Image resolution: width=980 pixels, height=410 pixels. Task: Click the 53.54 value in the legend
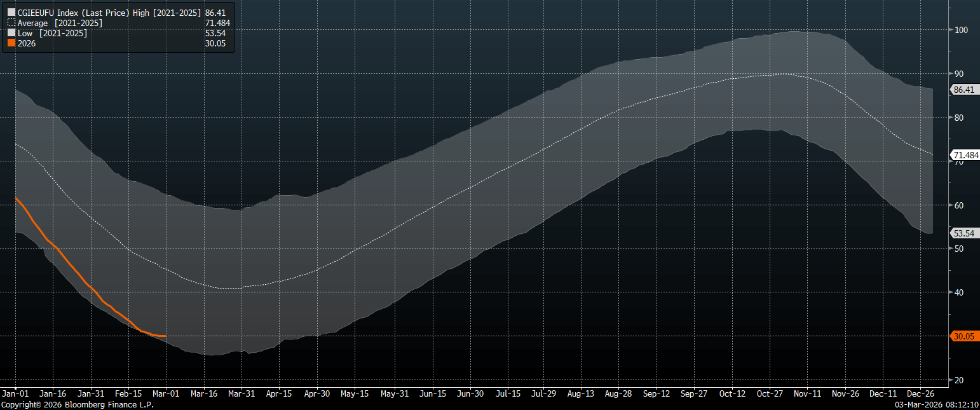(215, 33)
